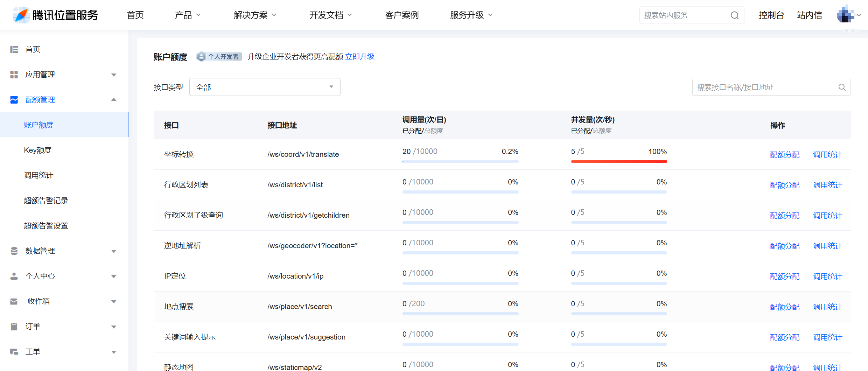Image resolution: width=868 pixels, height=371 pixels.
Task: Click the 调用量 progress bar for 坐标转换
Action: point(460,161)
